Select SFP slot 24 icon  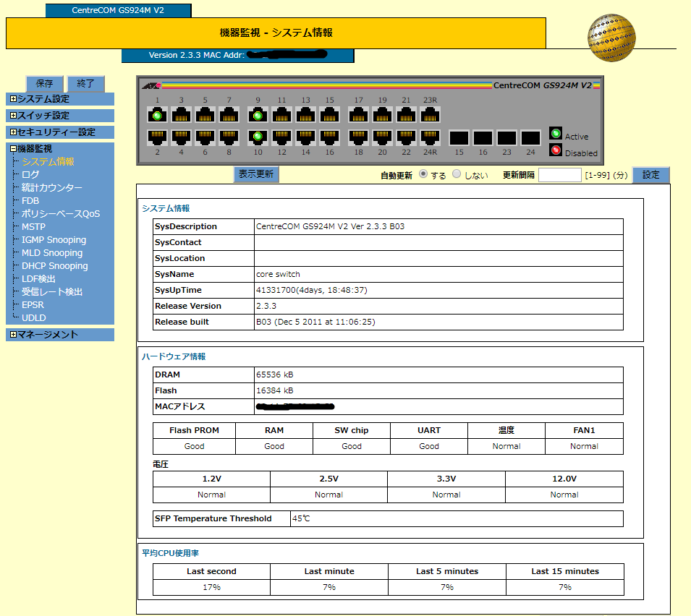click(530, 138)
